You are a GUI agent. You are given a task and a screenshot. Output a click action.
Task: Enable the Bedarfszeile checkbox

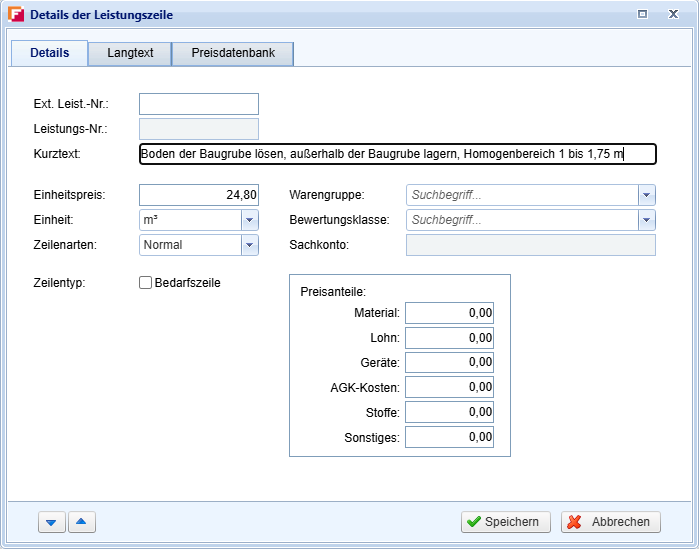[145, 283]
